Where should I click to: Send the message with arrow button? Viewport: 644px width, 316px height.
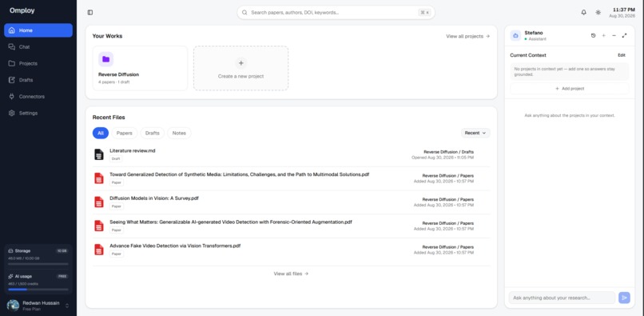click(x=624, y=298)
